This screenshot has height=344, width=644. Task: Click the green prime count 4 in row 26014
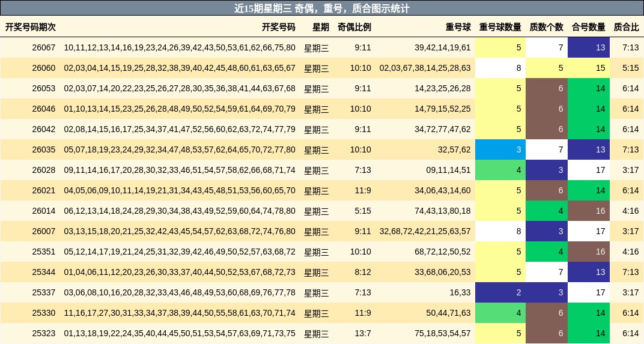[x=547, y=211]
